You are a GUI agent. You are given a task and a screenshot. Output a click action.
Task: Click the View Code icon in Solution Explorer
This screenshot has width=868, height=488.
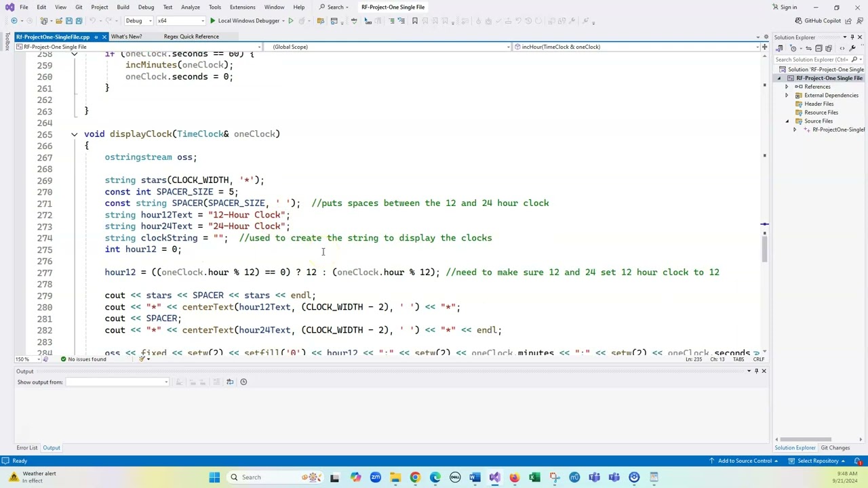842,48
